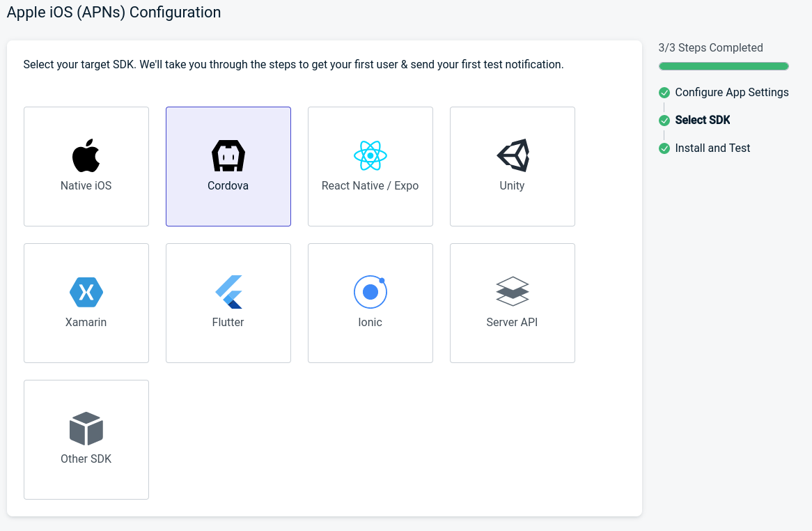Image resolution: width=812 pixels, height=531 pixels.
Task: Go to Configure App Settings step
Action: coord(731,93)
